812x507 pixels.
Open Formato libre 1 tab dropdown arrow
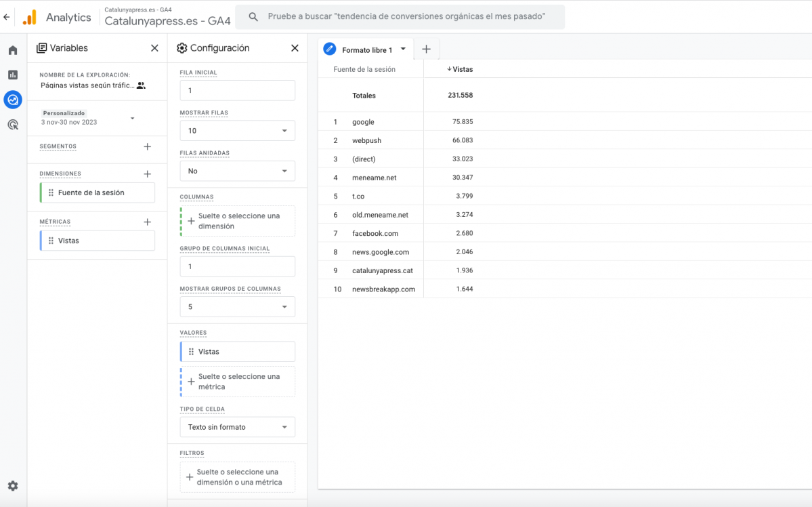coord(403,49)
